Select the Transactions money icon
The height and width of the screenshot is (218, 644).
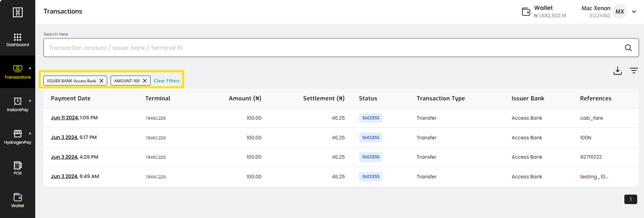[x=17, y=69]
